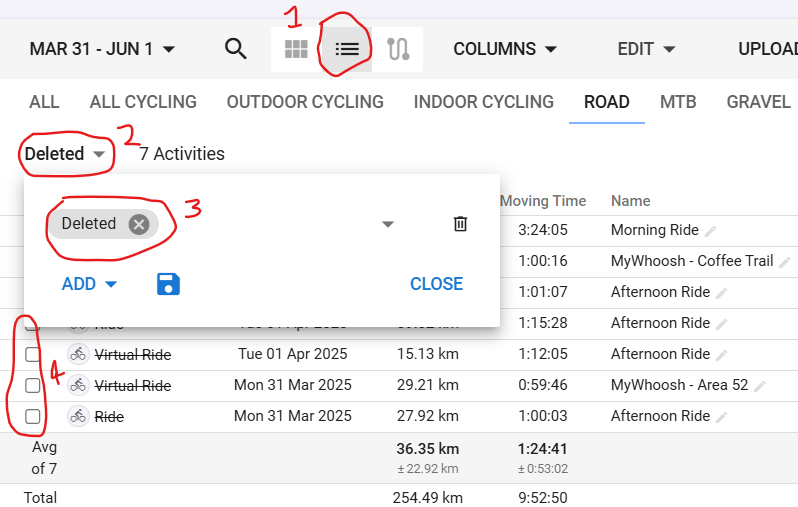Click bike icon of 15.13 km Virtual Ride
The width and height of the screenshot is (798, 507).
click(78, 354)
